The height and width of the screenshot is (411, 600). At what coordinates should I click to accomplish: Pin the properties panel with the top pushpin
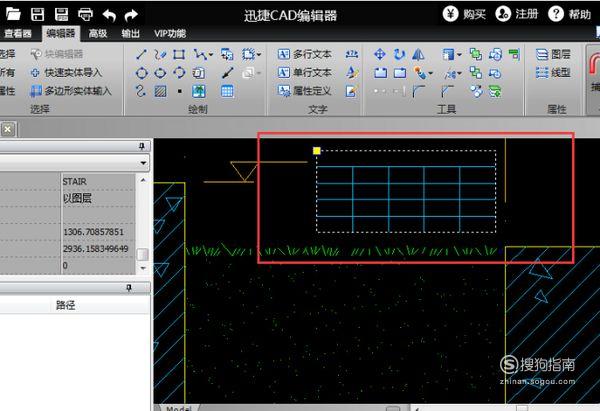tap(142, 146)
